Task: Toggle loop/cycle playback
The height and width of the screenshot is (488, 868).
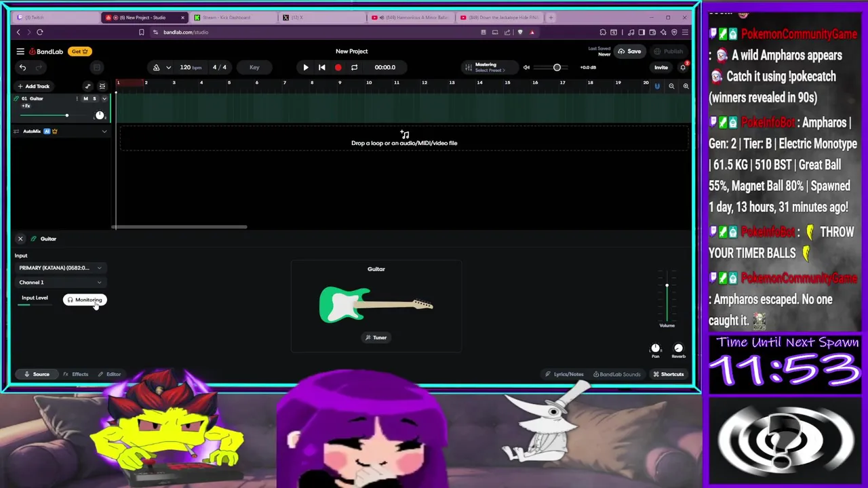Action: [354, 67]
